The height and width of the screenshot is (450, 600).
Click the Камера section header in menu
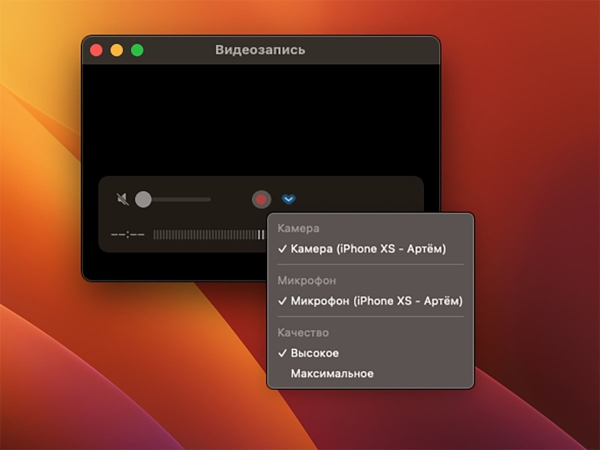[298, 228]
